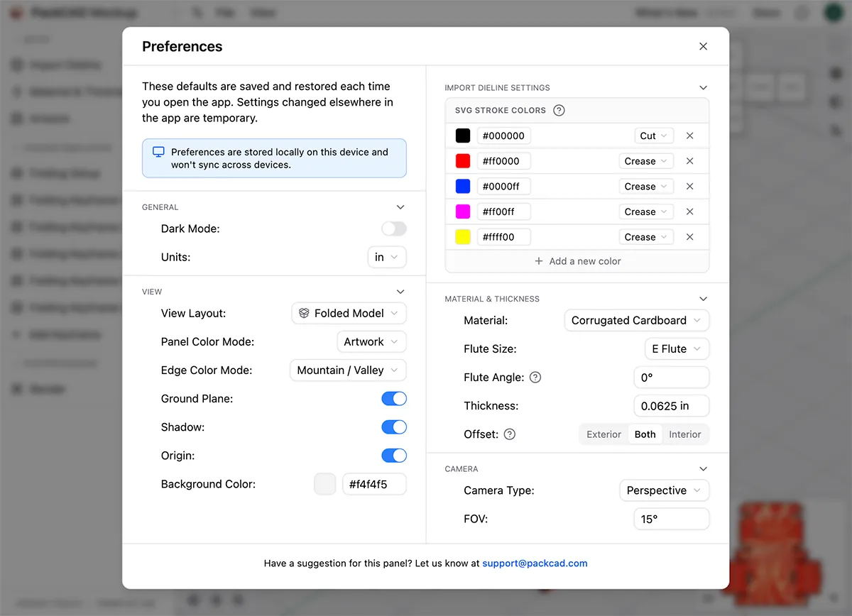Select Interior offset option
This screenshot has width=852, height=616.
pyautogui.click(x=685, y=434)
